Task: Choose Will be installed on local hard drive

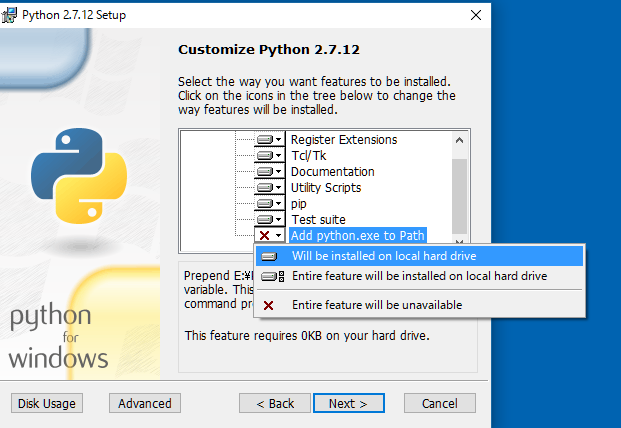Action: (419, 256)
